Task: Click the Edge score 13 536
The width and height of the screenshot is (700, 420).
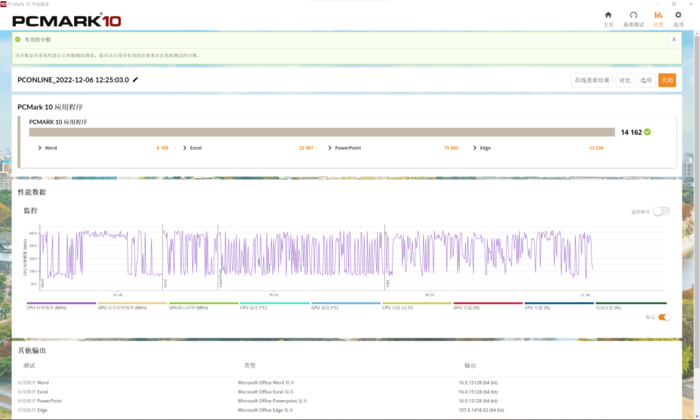Action: coord(596,148)
